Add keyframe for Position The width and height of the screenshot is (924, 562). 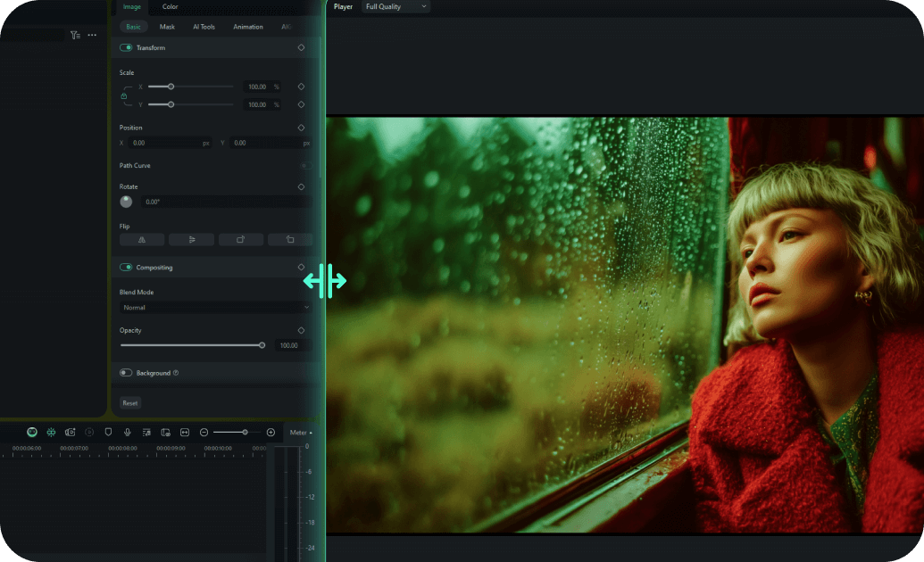[x=301, y=128]
